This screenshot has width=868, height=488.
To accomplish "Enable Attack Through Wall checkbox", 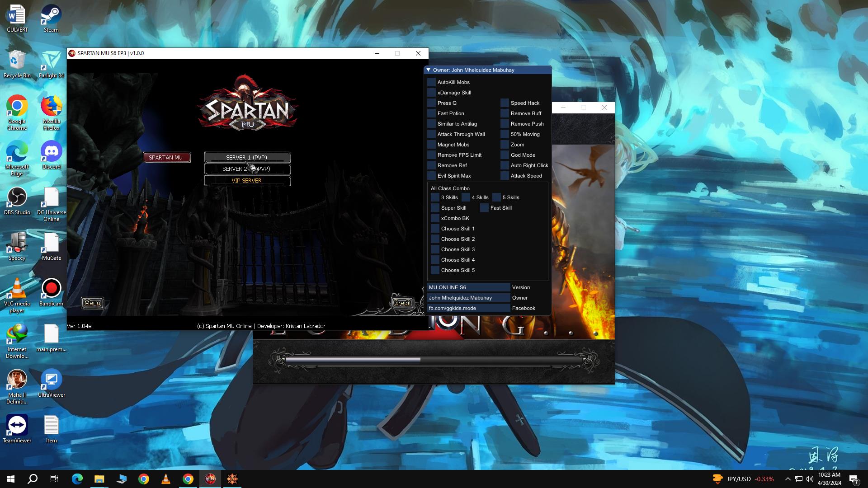I will 432,134.
